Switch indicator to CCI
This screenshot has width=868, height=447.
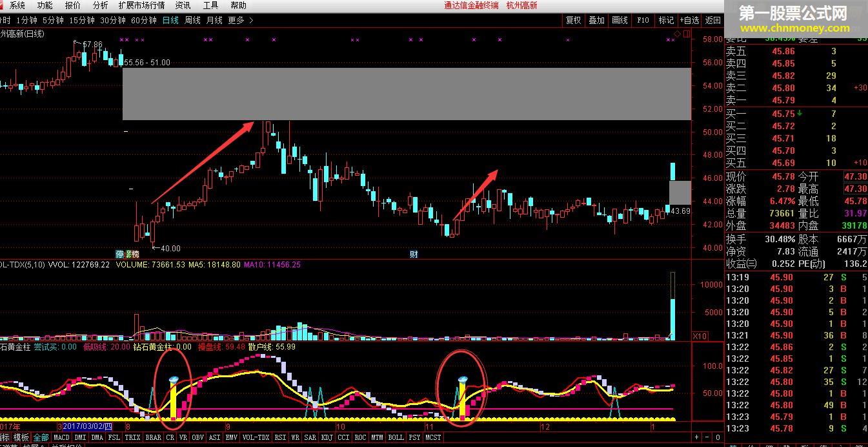click(x=344, y=437)
